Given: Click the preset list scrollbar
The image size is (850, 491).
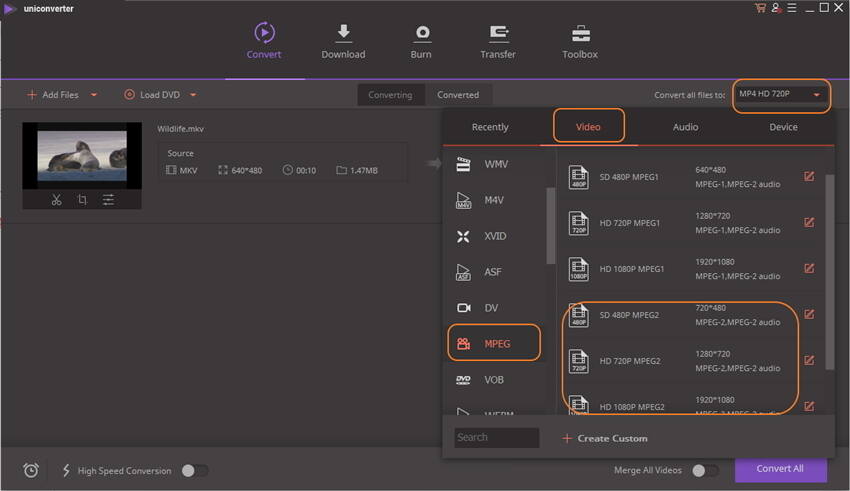Looking at the screenshot, I should (829, 272).
